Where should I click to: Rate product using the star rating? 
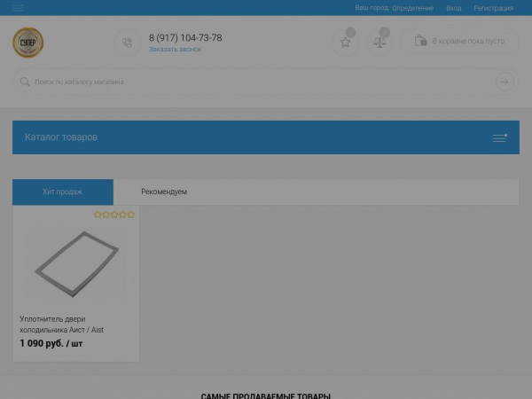pyautogui.click(x=114, y=215)
